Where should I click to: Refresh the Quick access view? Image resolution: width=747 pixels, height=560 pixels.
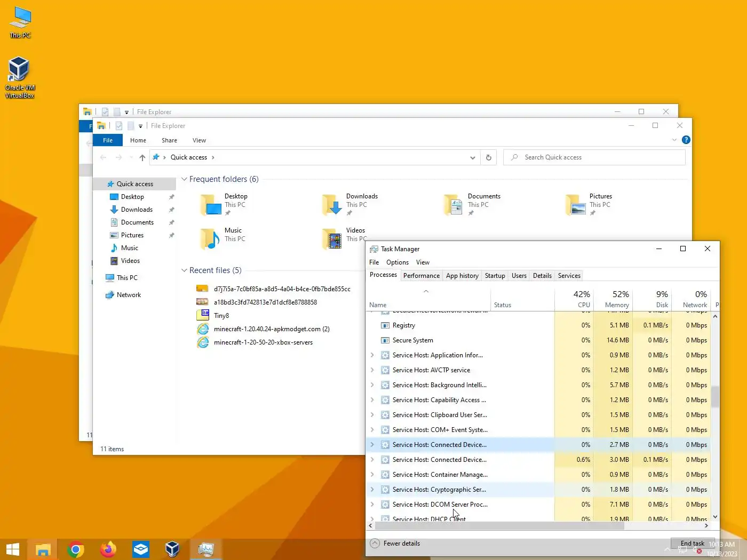(x=488, y=157)
